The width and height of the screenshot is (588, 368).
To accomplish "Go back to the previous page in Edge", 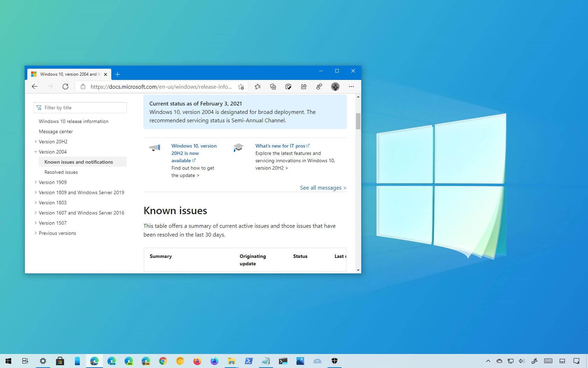I will click(34, 87).
